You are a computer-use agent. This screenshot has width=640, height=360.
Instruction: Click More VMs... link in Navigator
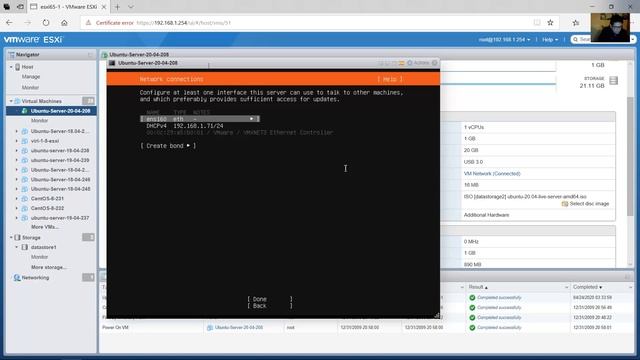(x=45, y=227)
